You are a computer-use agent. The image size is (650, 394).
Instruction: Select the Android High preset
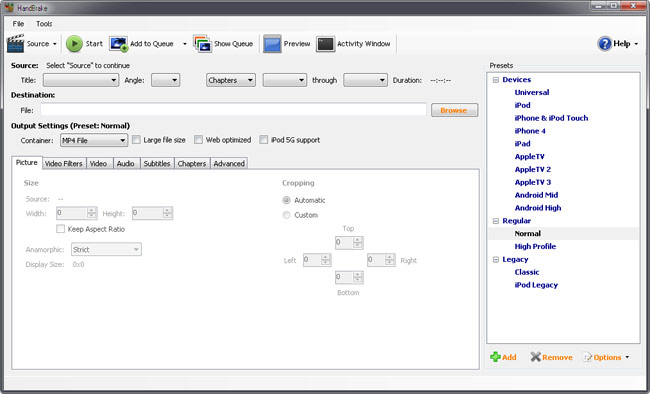pos(538,208)
